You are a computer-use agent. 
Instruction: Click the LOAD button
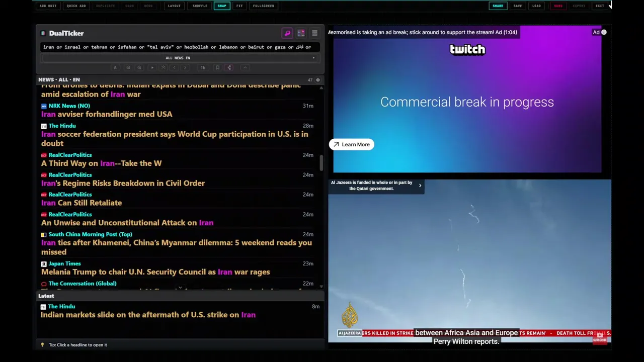click(536, 6)
